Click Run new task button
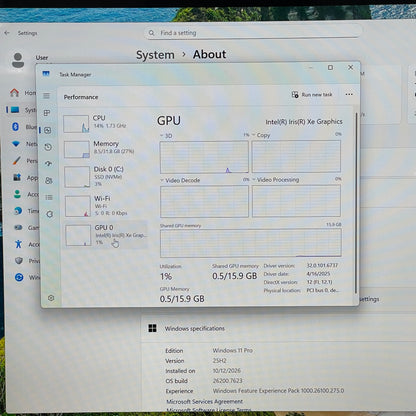416x416 pixels. (x=312, y=95)
